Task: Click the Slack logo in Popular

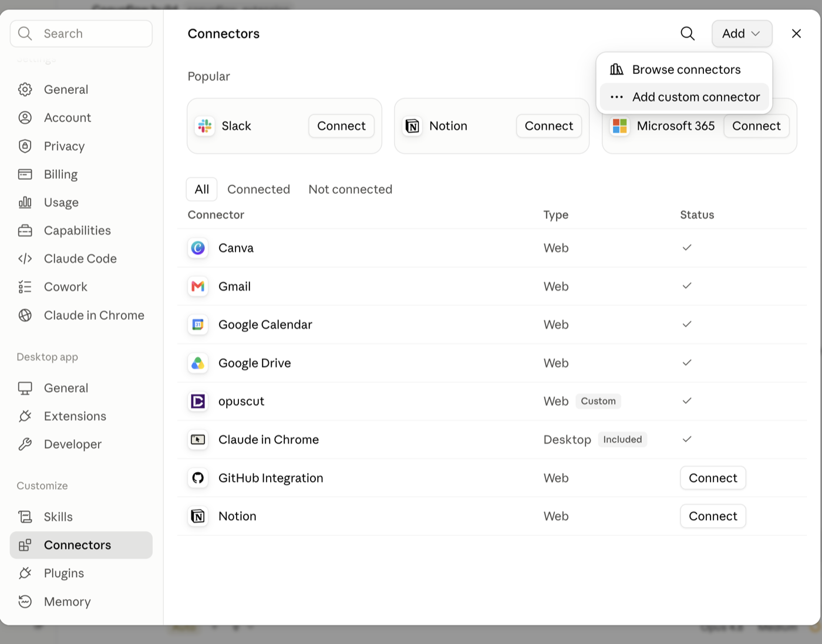Action: coord(204,126)
